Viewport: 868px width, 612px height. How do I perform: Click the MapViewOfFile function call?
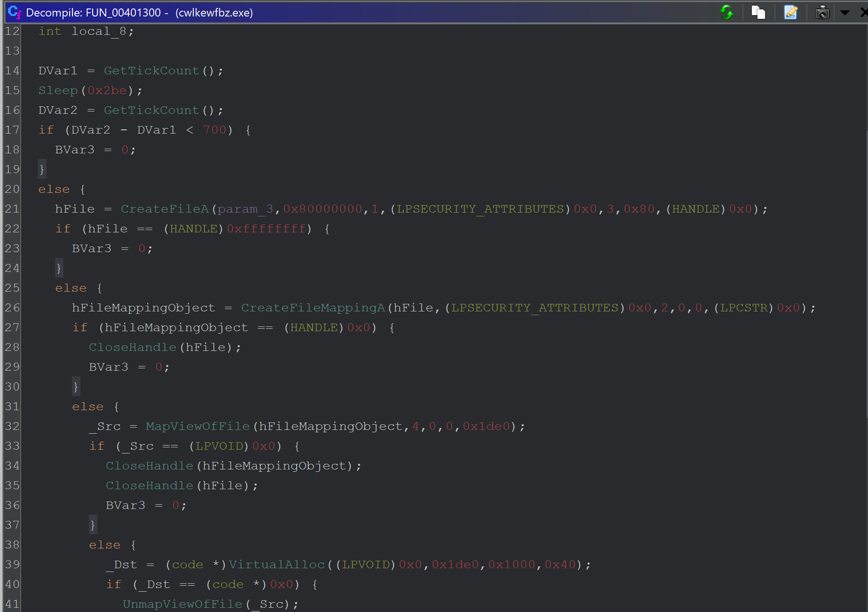pos(198,426)
